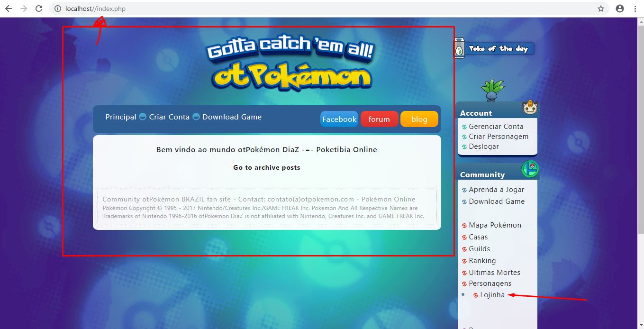Click the Pokémon Copyright notice text
Image resolution: width=644 pixels, height=329 pixels.
[263, 212]
